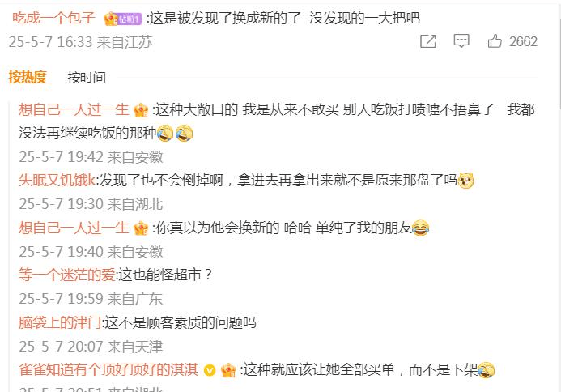561x392 pixels.
Task: Click crown badge in 你真以为他会换新的 reply
Action: 141,228
